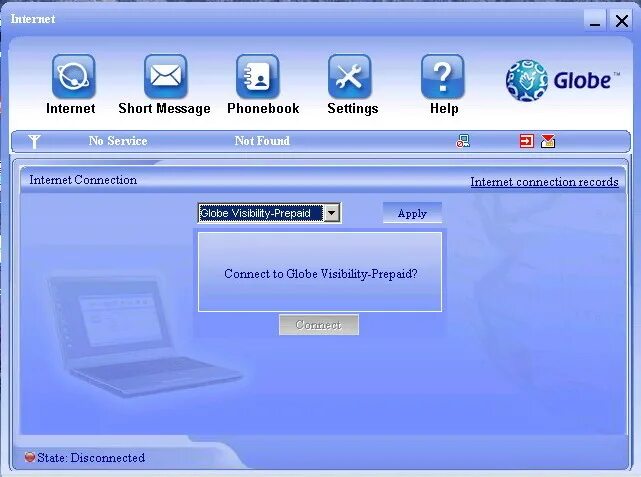Click the Globe logo

[x=563, y=80]
